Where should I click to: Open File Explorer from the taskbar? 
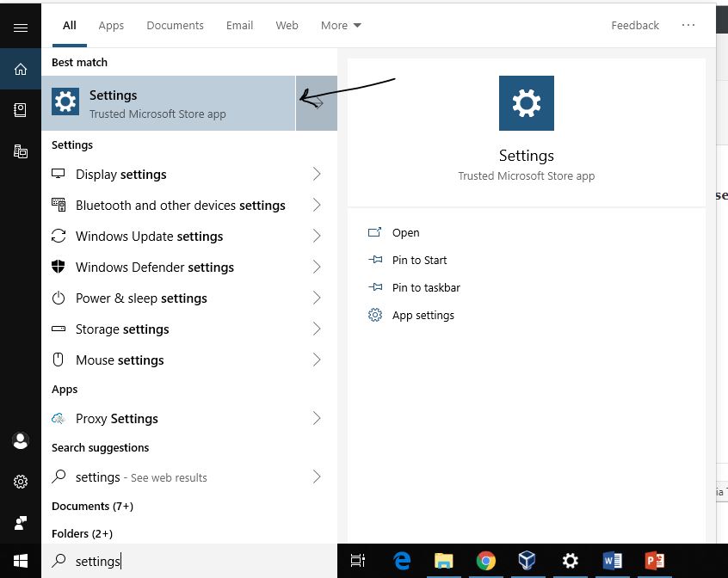pyautogui.click(x=443, y=561)
